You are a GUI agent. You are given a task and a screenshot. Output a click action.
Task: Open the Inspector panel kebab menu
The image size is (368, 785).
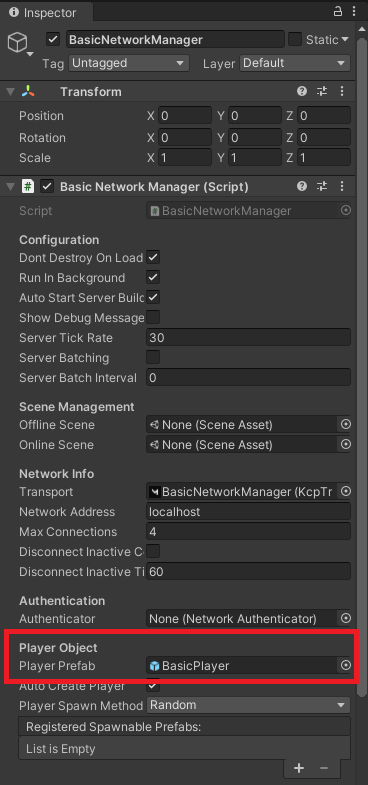tap(354, 12)
